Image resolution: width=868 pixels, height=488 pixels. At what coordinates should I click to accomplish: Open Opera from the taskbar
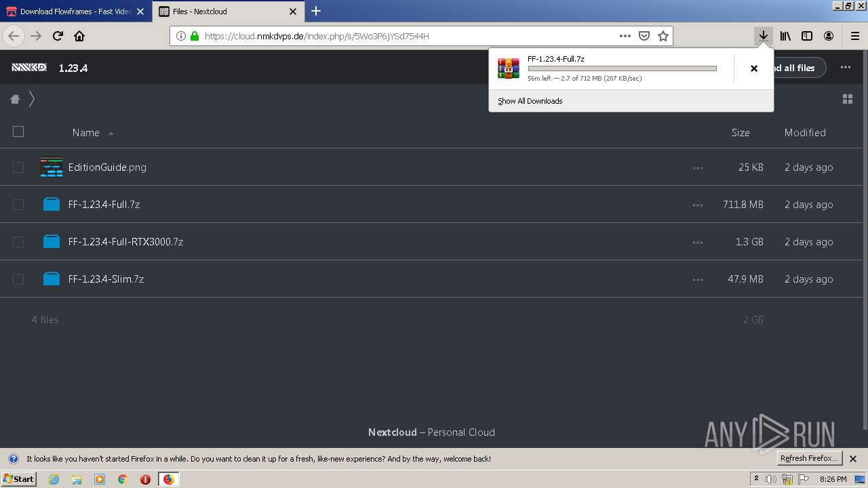coord(145,479)
